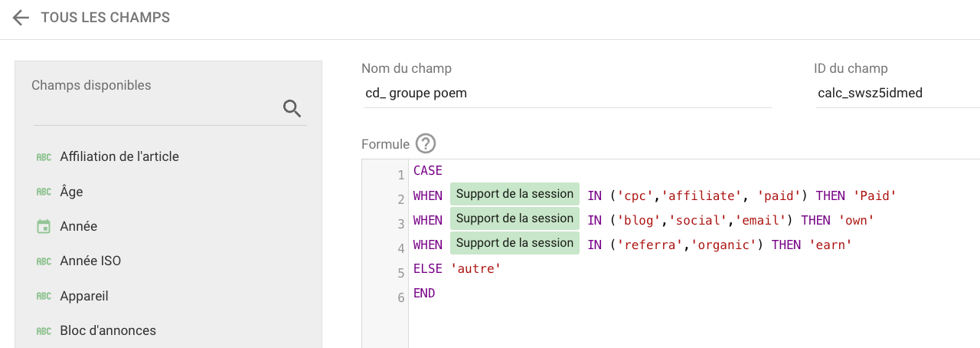
Task: Click the ABC icon beside Bloc d'annonces
Action: point(44,331)
